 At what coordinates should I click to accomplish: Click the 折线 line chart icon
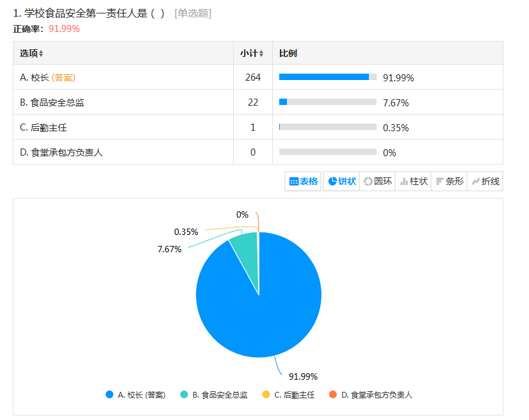point(475,181)
